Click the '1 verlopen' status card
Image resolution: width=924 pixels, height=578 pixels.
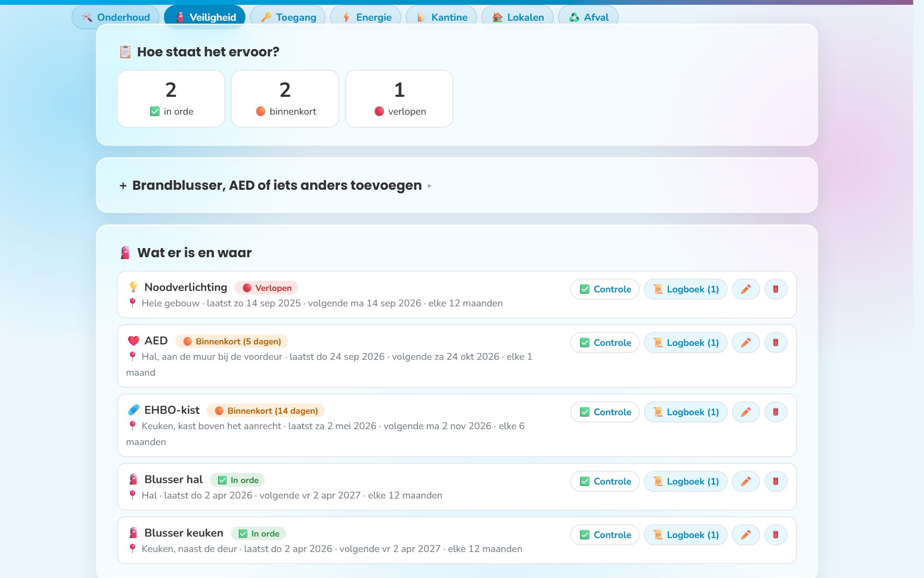[399, 99]
